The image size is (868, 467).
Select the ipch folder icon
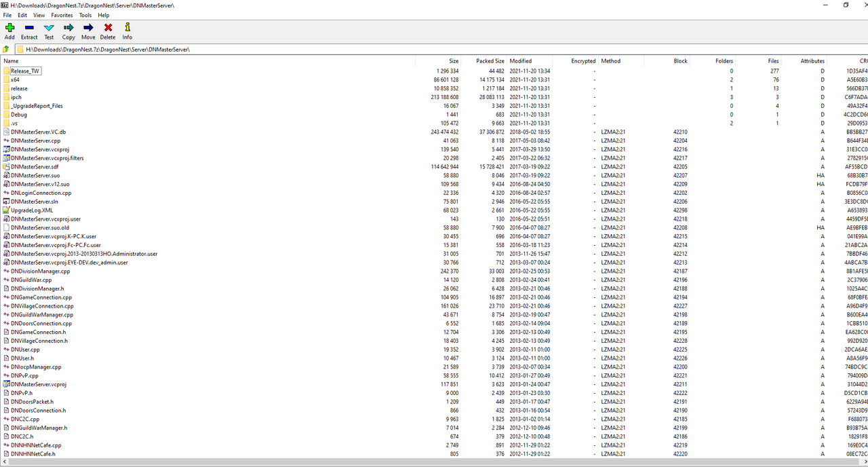tap(6, 97)
